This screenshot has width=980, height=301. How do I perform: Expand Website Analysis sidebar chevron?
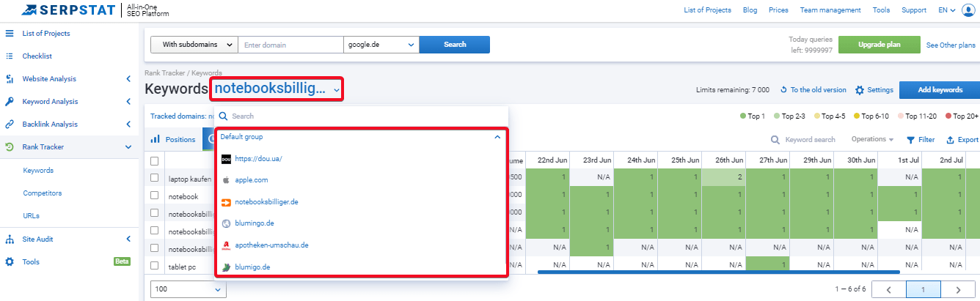128,78
